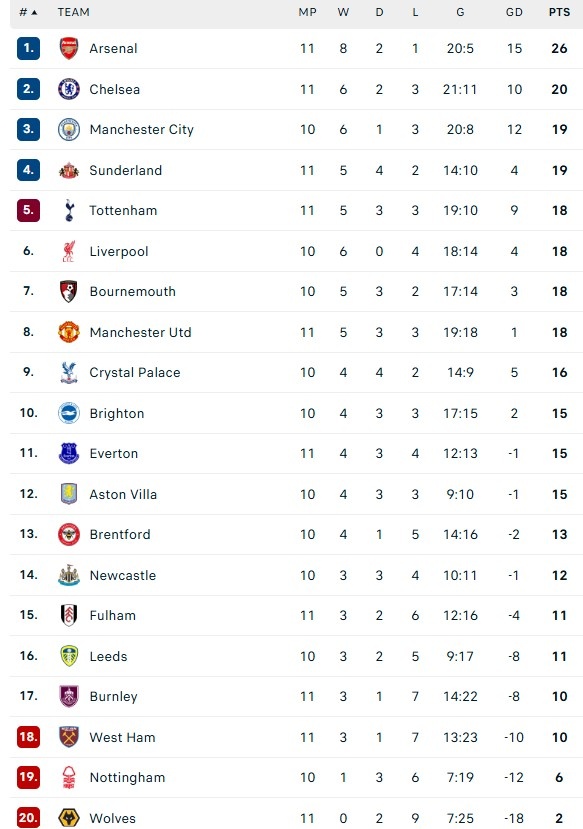Click the Arsenal club crest
Image resolution: width=583 pixels, height=829 pixels.
tap(67, 48)
